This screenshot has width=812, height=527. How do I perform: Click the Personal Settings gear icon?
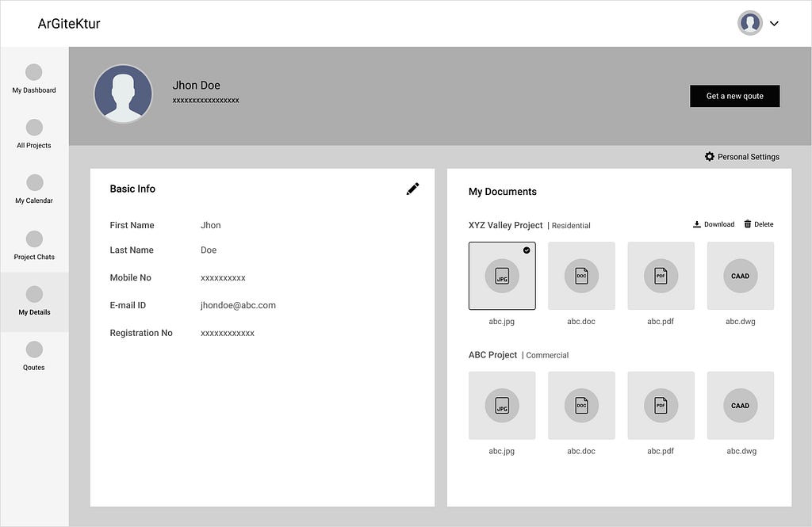(710, 156)
